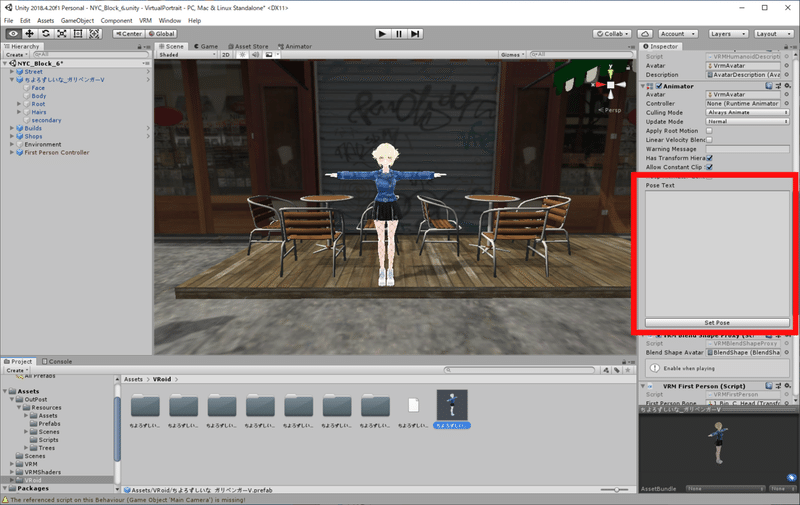
Task: Open the Component menu
Action: click(116, 20)
